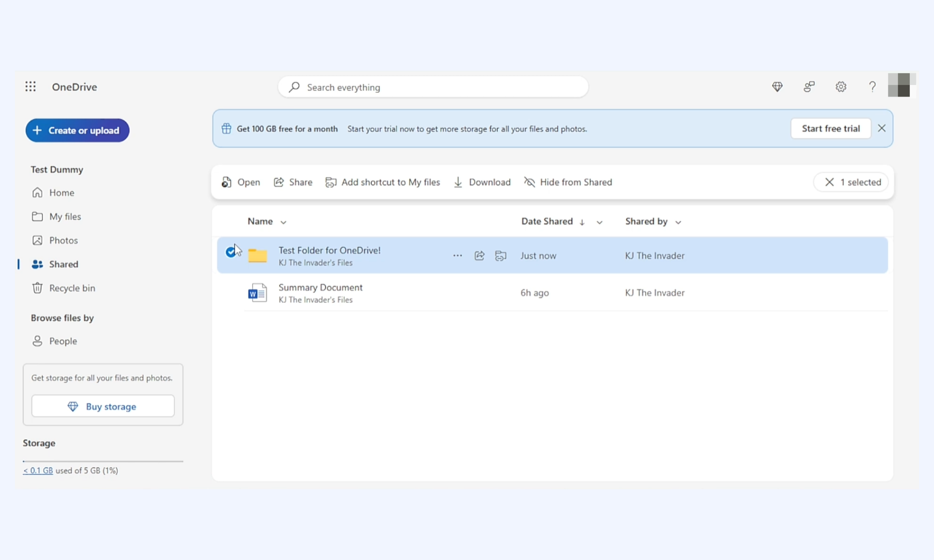Click the Word icon of Summary Document
The width and height of the screenshot is (934, 560).
coord(257,293)
